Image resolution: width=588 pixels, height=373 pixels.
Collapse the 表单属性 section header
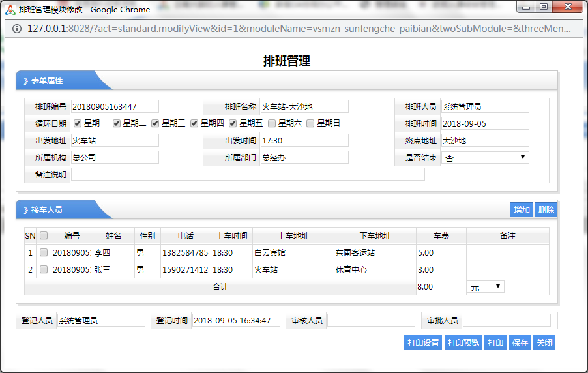point(47,81)
